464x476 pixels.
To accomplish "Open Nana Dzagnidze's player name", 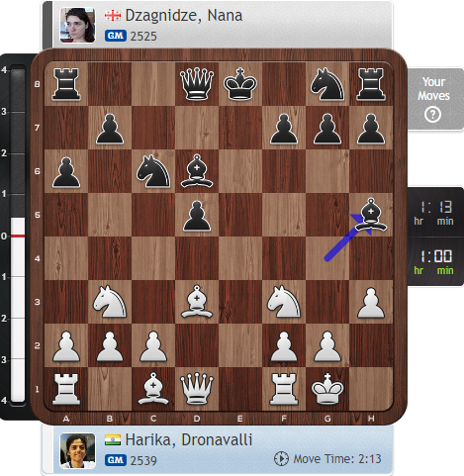I will [x=184, y=16].
